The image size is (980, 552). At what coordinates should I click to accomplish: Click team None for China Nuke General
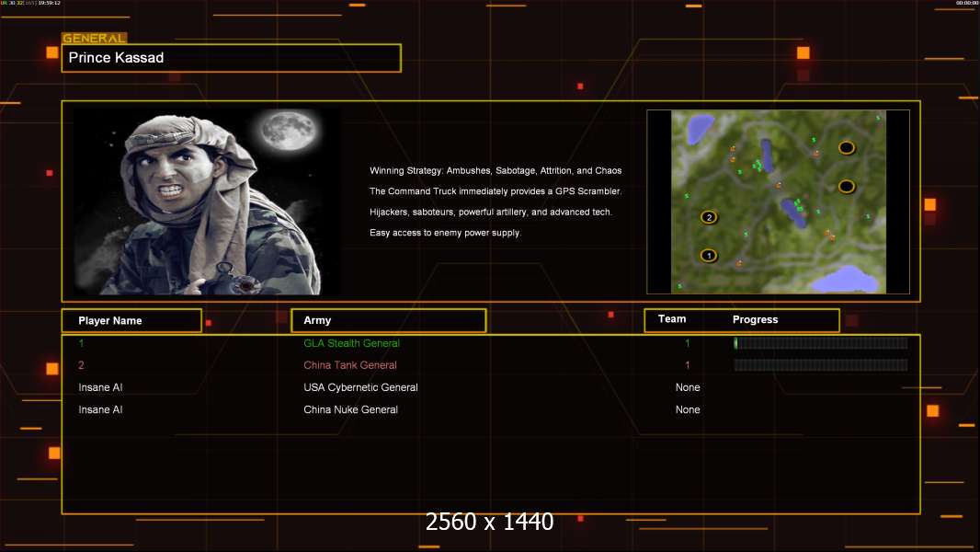(x=688, y=409)
